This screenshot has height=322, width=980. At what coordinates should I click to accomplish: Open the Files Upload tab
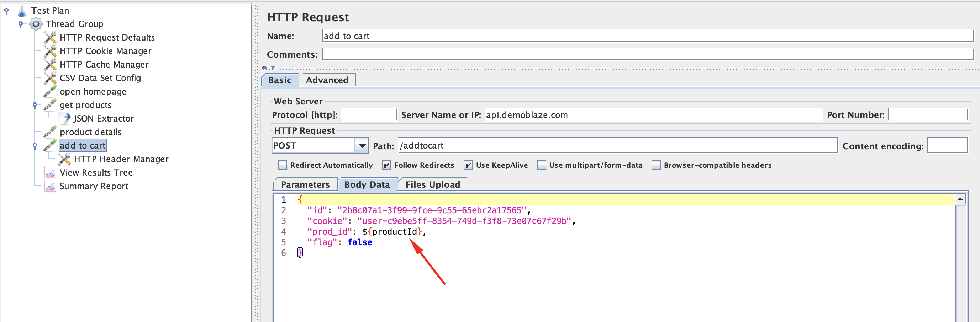(433, 184)
